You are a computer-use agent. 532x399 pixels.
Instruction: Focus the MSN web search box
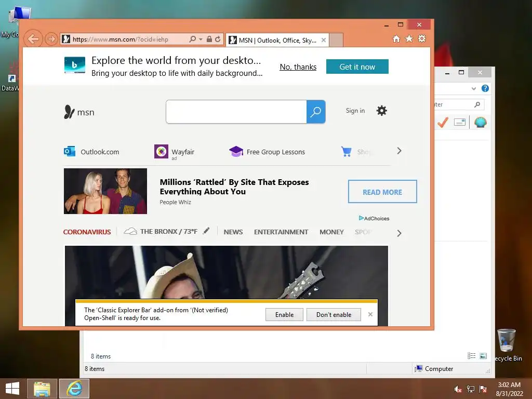point(236,112)
